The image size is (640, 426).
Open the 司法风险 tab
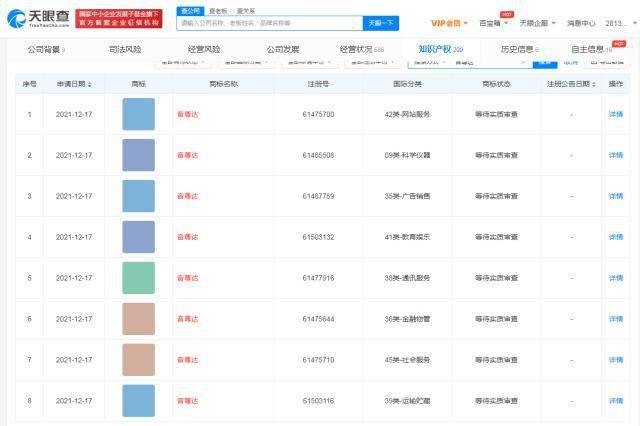(125, 49)
